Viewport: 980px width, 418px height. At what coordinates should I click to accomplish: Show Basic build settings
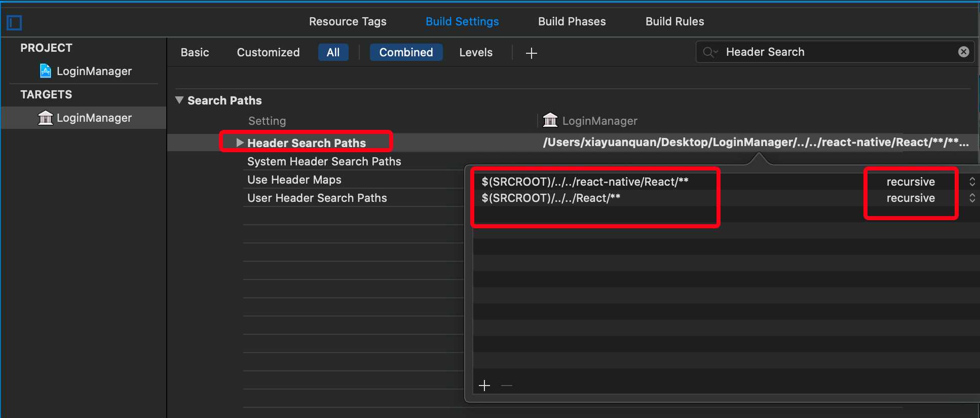point(195,52)
